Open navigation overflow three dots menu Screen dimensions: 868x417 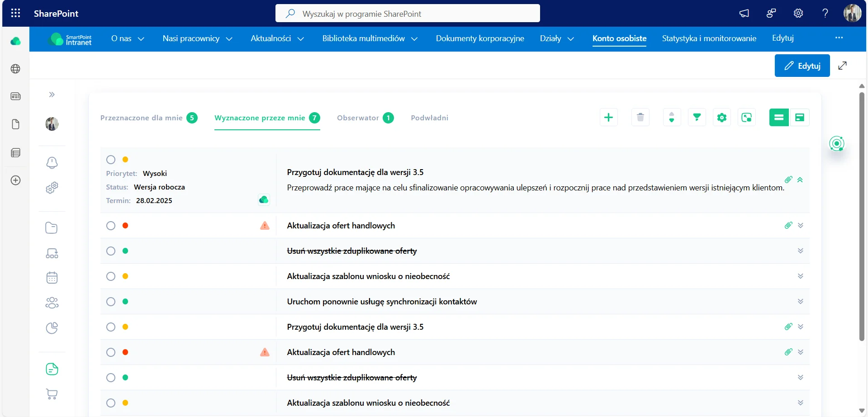tap(839, 38)
